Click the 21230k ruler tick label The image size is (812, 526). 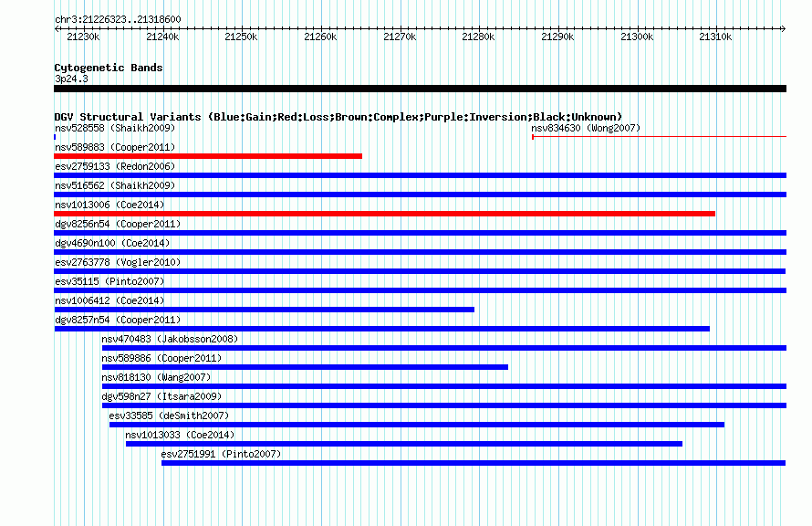[83, 37]
